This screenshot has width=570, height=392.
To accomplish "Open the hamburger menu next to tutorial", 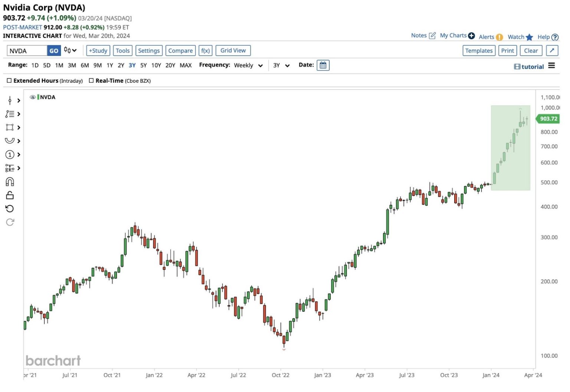I will (x=551, y=66).
